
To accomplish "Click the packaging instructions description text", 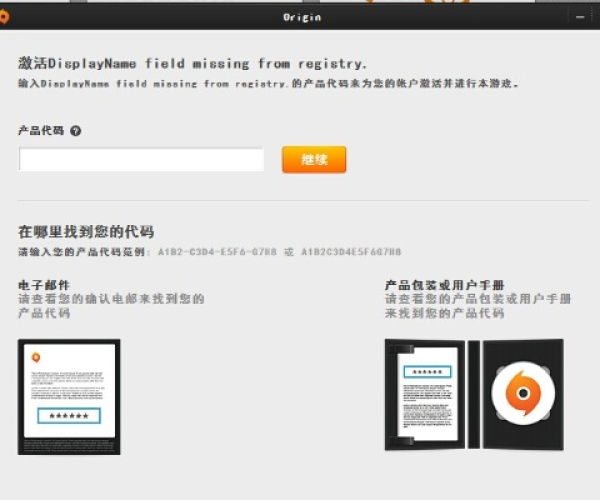I will [x=478, y=306].
